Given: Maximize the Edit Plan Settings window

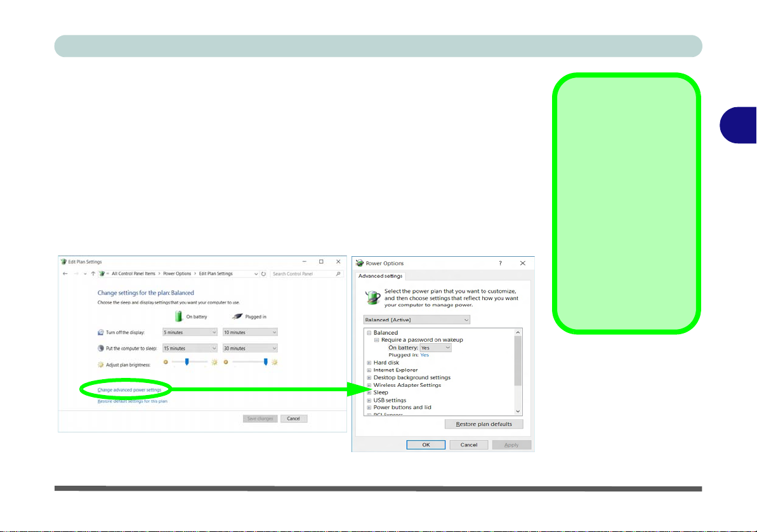Looking at the screenshot, I should coord(321,261).
